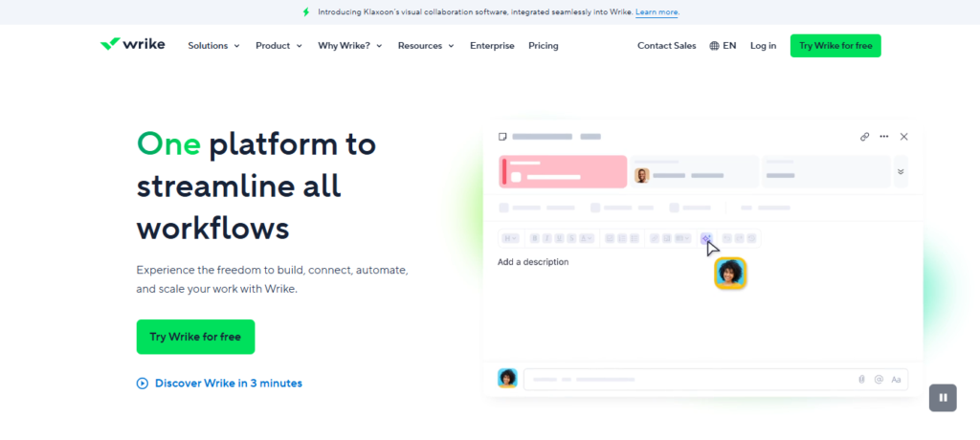
Task: Click the hero Try Wrike for free button
Action: 195,337
